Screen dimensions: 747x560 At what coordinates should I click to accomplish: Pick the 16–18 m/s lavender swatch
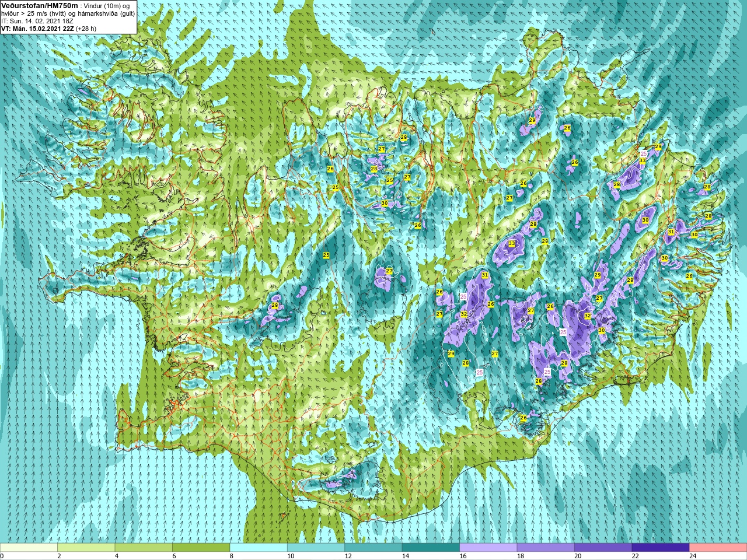tap(488, 548)
